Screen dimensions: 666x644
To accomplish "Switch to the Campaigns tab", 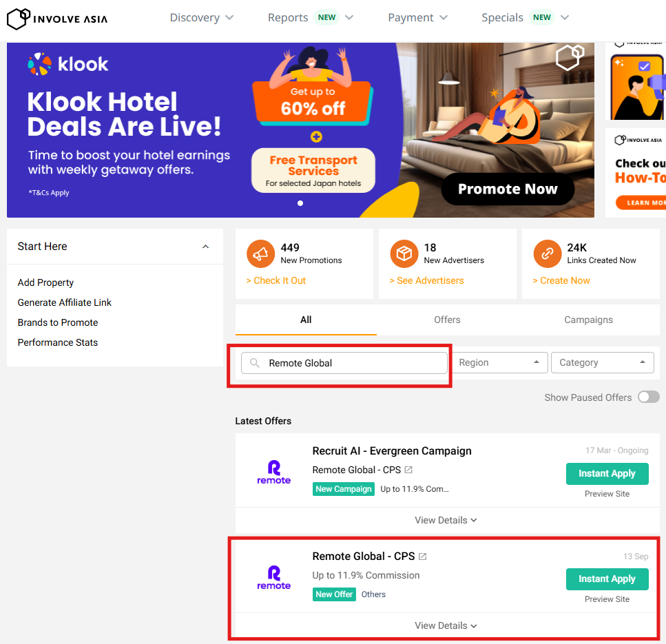I will pos(588,320).
